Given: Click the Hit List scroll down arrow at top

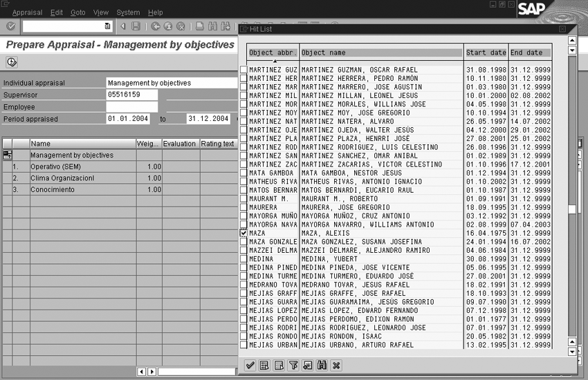Looking at the screenshot, I should 572,50.
